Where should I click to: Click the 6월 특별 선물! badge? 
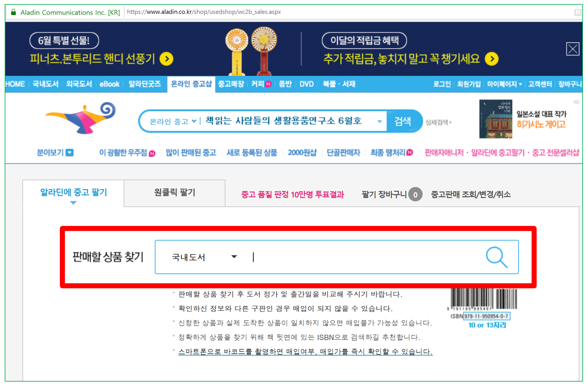64,41
